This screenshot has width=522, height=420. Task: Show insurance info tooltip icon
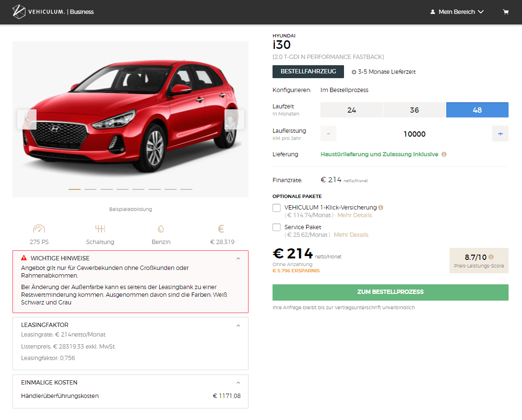pyautogui.click(x=380, y=207)
